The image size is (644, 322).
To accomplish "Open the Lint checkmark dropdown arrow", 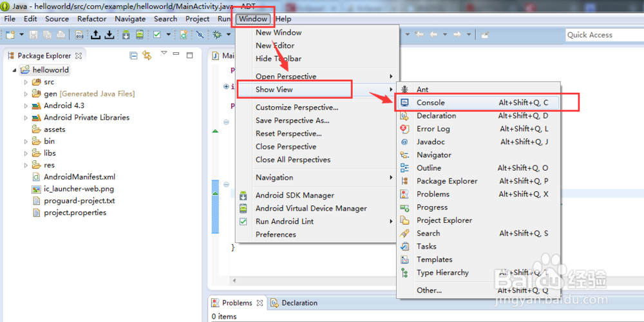I will pyautogui.click(x=168, y=35).
